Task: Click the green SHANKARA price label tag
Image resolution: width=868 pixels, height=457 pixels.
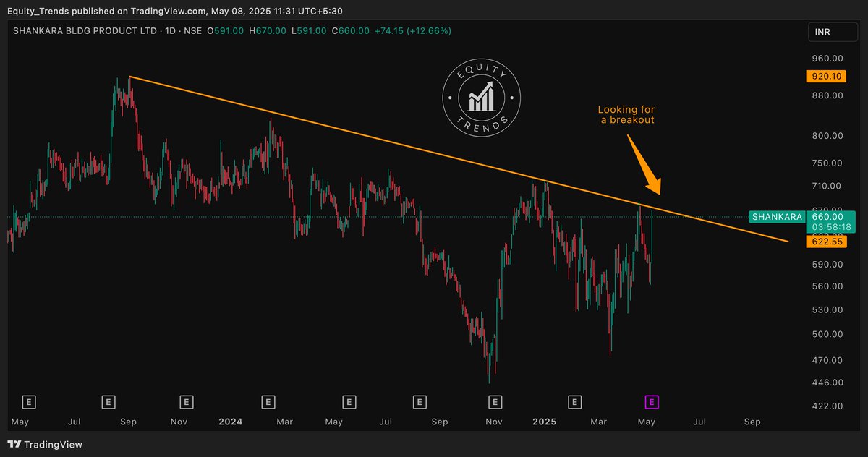Action: pyautogui.click(x=778, y=216)
